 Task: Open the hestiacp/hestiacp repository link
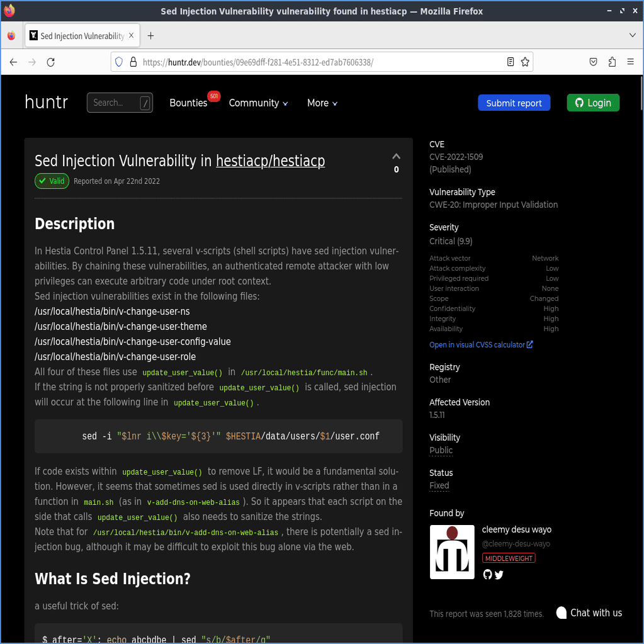(270, 161)
